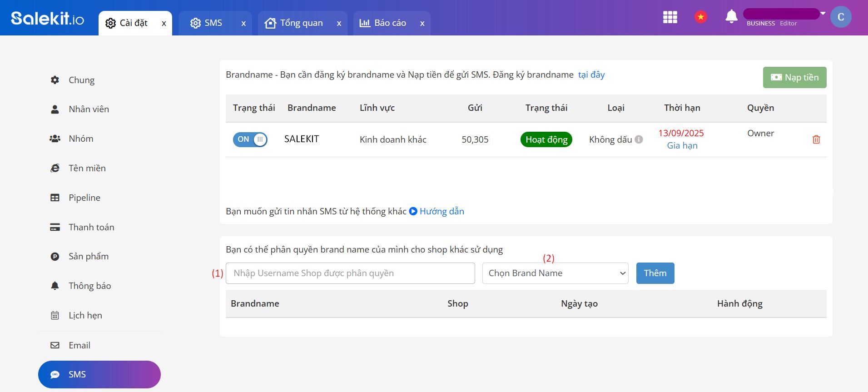The width and height of the screenshot is (868, 392).
Task: Click the Hành động column header
Action: pyautogui.click(x=740, y=303)
